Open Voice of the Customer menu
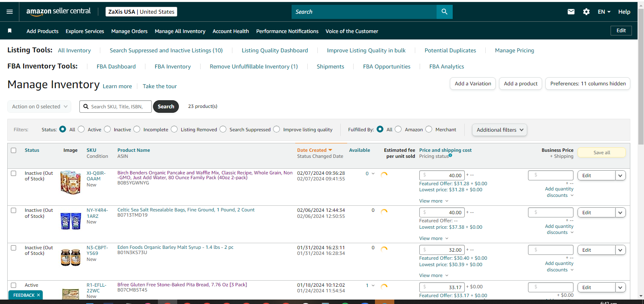The height and width of the screenshot is (304, 644). (352, 31)
